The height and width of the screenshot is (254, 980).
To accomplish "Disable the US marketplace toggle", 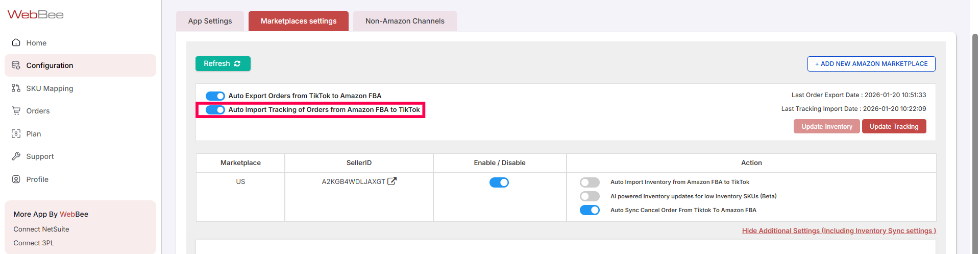I will coord(499,182).
